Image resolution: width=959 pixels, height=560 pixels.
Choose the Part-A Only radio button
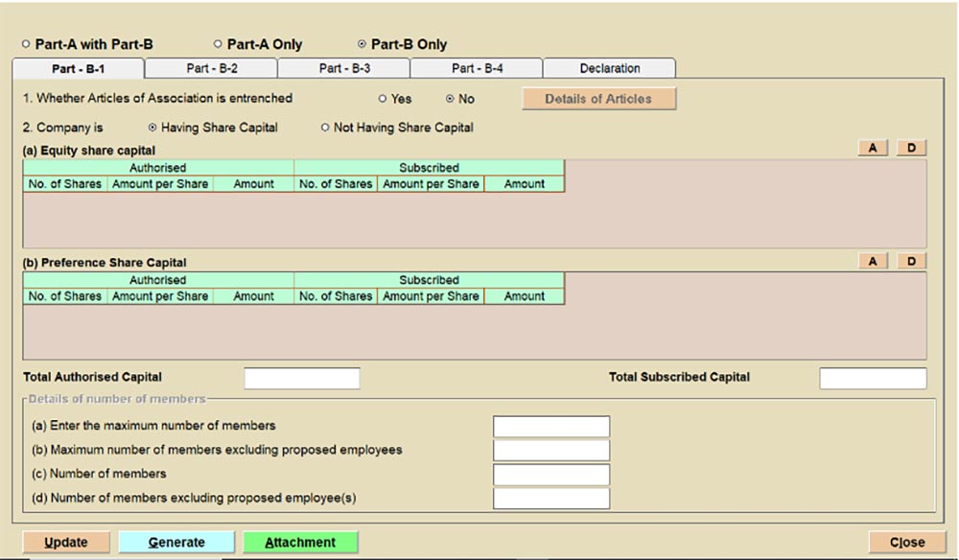pyautogui.click(x=218, y=44)
